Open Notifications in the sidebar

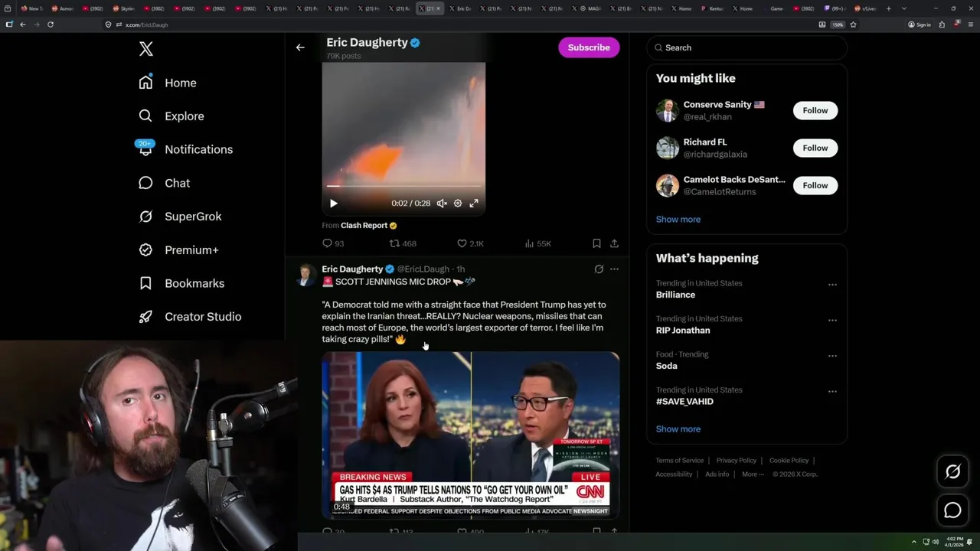click(x=185, y=149)
